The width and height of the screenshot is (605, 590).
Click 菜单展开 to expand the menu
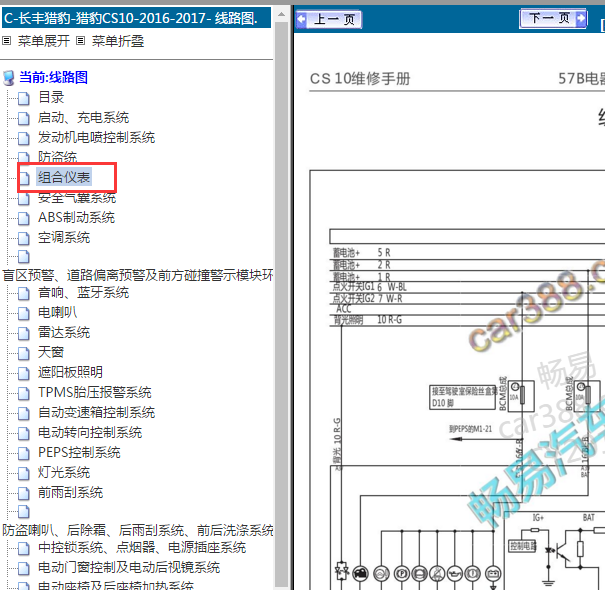pos(44,41)
